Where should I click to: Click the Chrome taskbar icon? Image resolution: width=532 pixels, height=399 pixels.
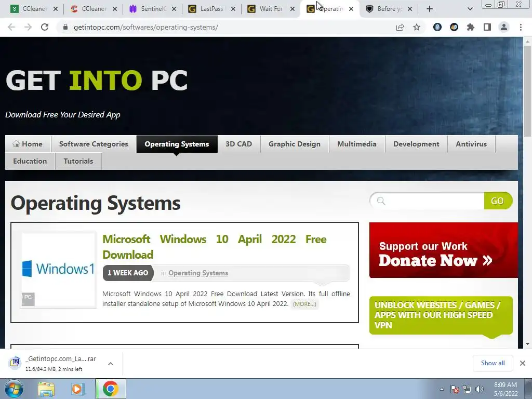(x=110, y=389)
